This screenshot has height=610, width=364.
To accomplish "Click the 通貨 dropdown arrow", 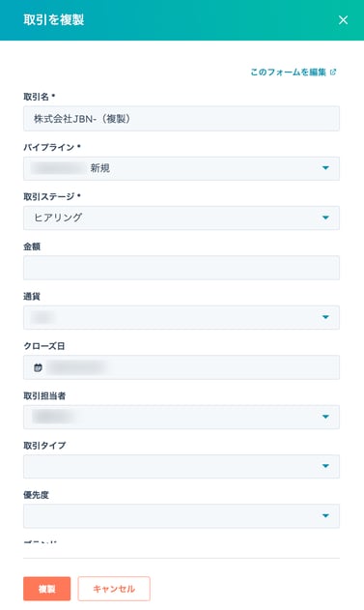I will (325, 317).
